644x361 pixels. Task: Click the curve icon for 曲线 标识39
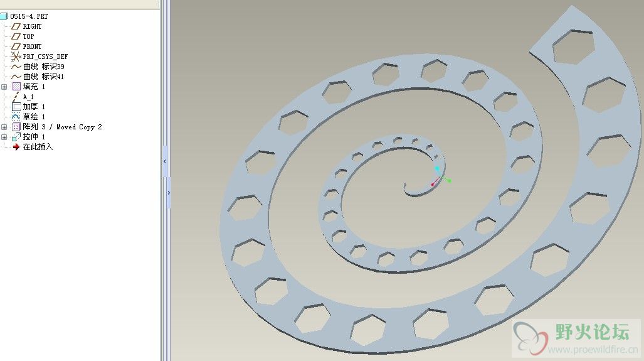point(16,67)
